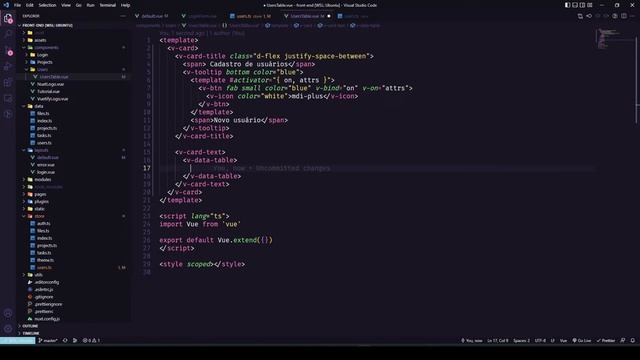Toggle the primary side bar layout icon
This screenshot has height=360, width=640.
pos(567,5)
